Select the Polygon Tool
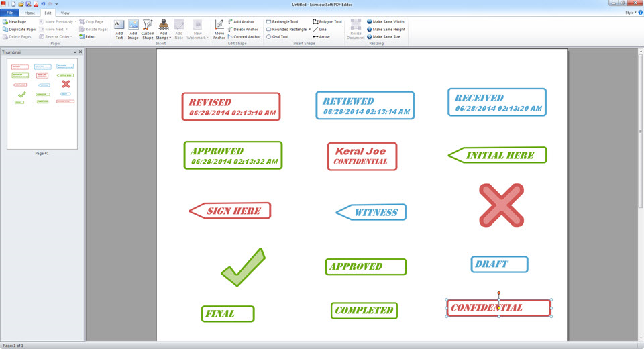This screenshot has height=349, width=644. coord(327,21)
